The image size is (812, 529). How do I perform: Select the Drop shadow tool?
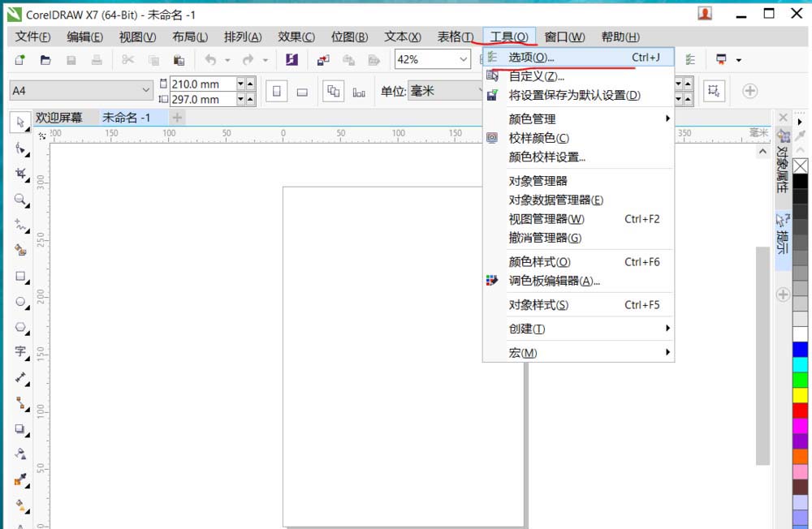[21, 428]
